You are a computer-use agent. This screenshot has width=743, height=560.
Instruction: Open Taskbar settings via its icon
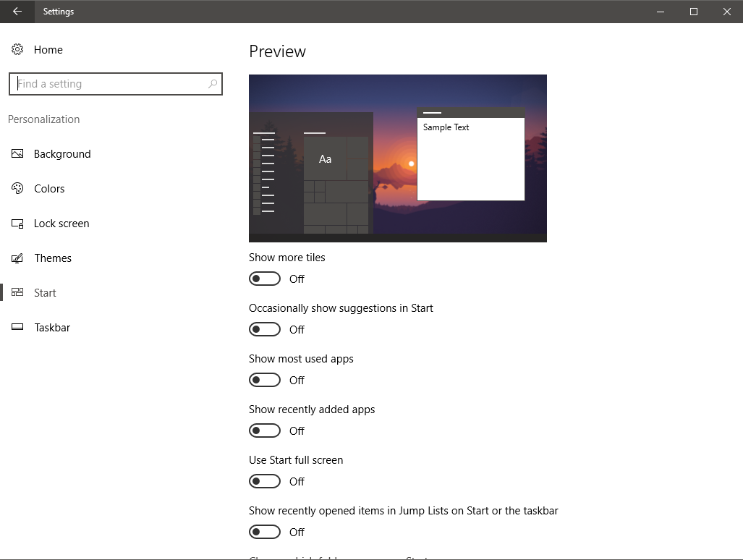tap(17, 327)
